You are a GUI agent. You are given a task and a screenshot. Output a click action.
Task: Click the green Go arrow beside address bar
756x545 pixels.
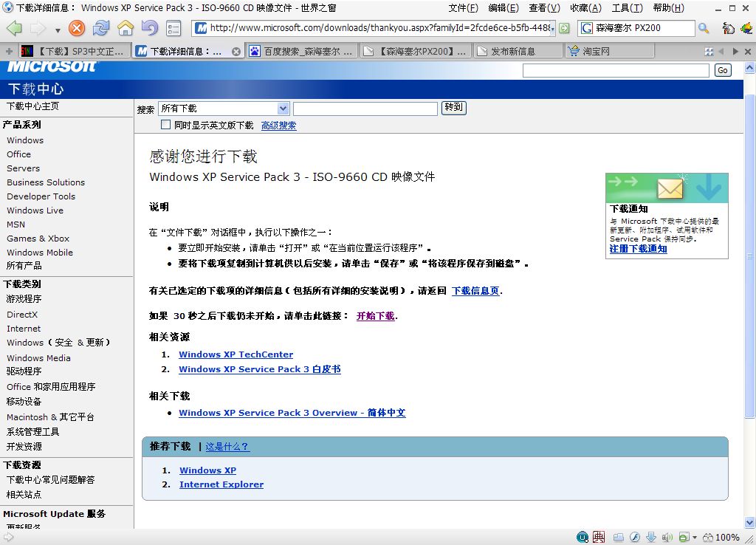pos(564,29)
